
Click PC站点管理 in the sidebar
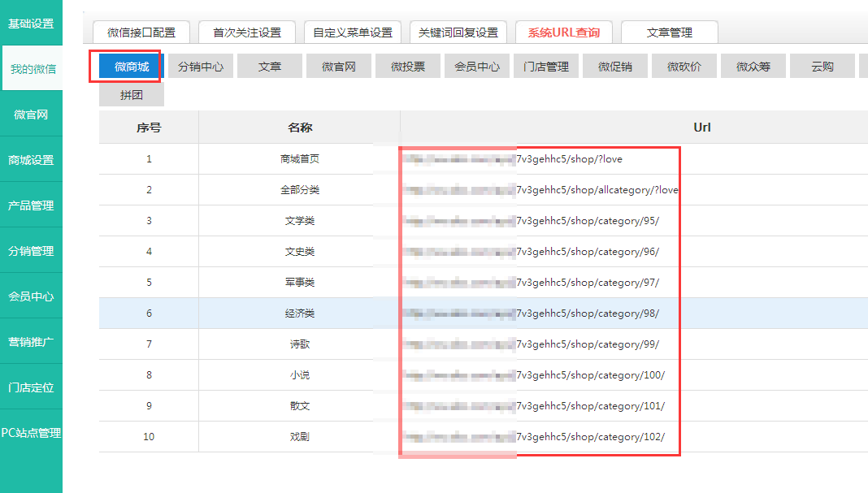pyautogui.click(x=31, y=433)
